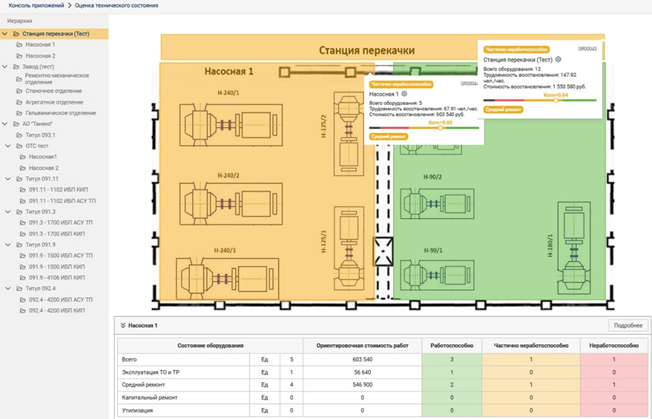This screenshot has height=419, width=652.
Task: Click the Средний ремонт table row label
Action: coord(143,384)
